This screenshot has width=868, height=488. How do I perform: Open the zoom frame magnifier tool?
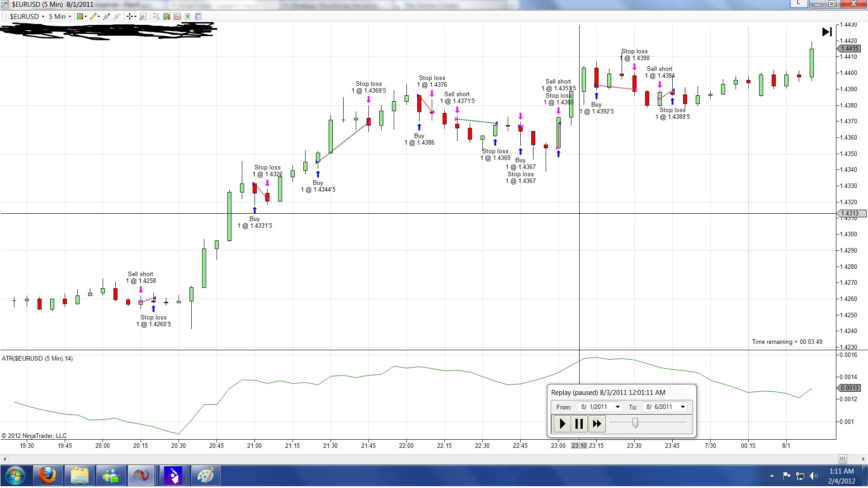[143, 16]
